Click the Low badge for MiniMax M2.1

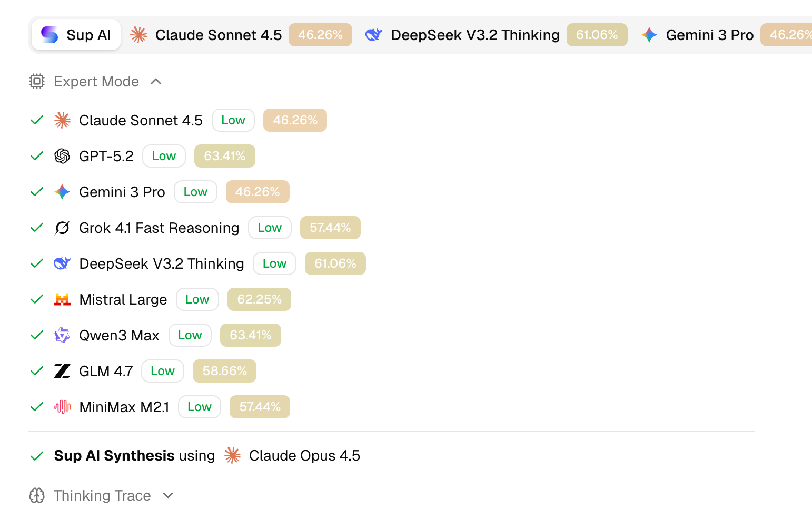[x=200, y=407]
